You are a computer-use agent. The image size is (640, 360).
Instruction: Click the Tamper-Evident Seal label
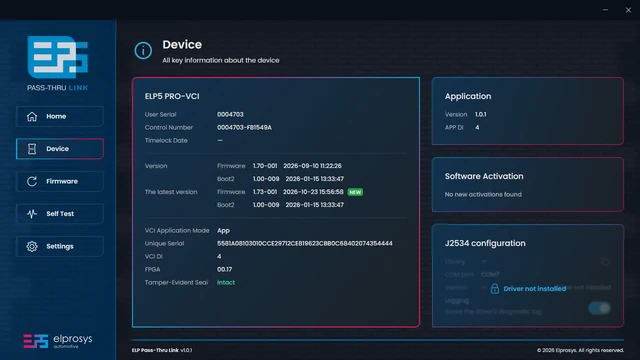pyautogui.click(x=176, y=282)
